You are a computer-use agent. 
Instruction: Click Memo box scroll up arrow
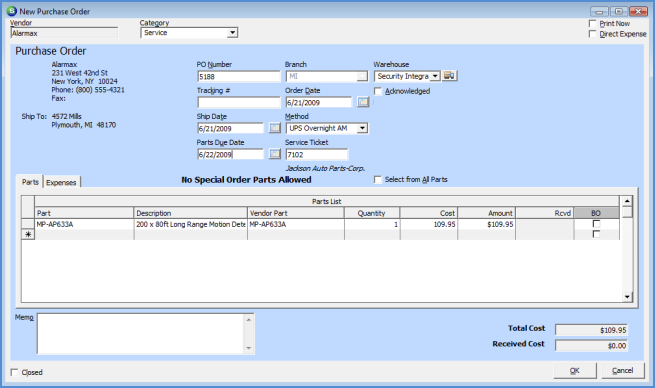pos(249,320)
